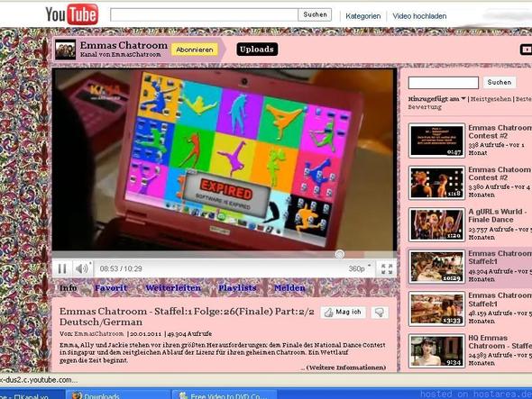Click the top YouTube search field

point(204,15)
